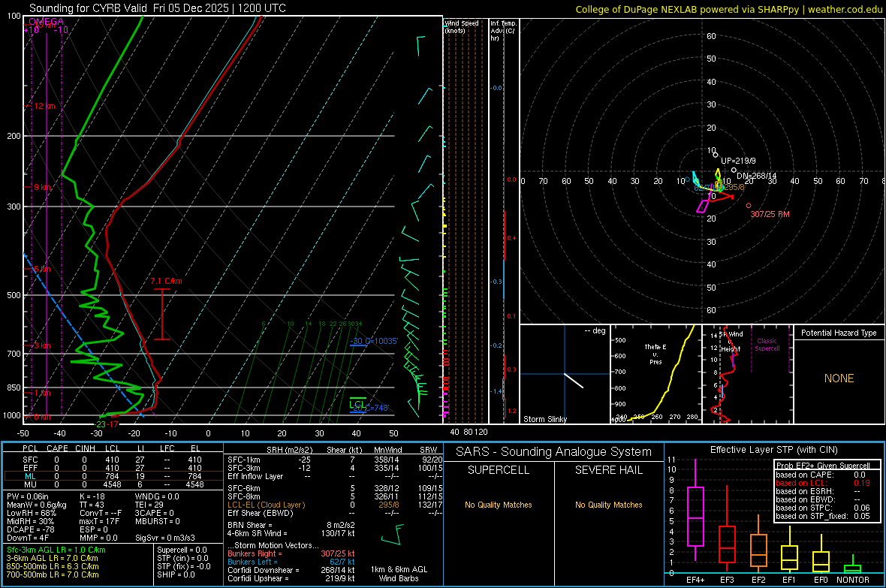Click the 'Wind Speed (knots)' panel header

[x=462, y=26]
